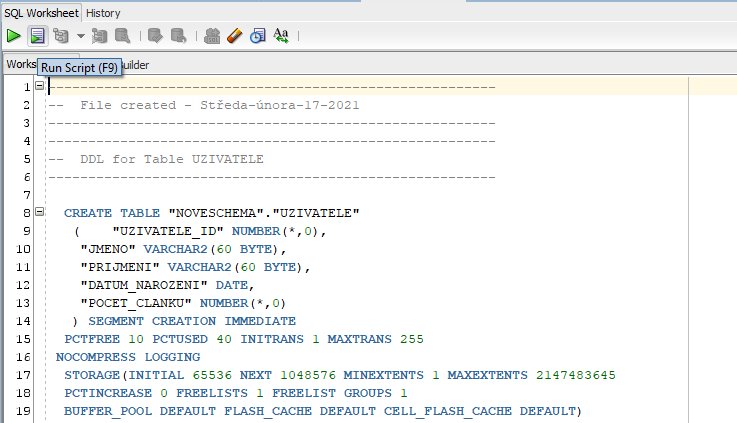Click the text "File created - Středa-února-17-2021"
The width and height of the screenshot is (737, 423).
point(220,105)
